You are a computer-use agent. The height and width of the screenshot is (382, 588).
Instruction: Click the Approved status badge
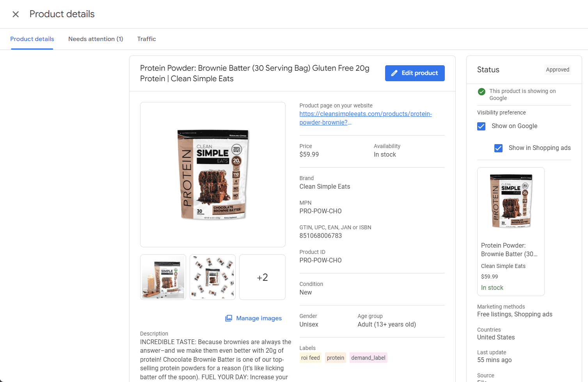pyautogui.click(x=558, y=70)
